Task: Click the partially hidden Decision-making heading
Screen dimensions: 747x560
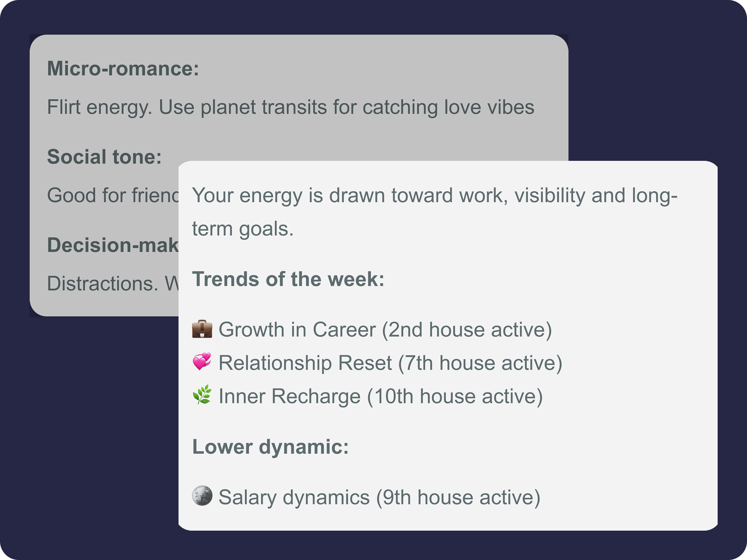Action: pyautogui.click(x=112, y=245)
